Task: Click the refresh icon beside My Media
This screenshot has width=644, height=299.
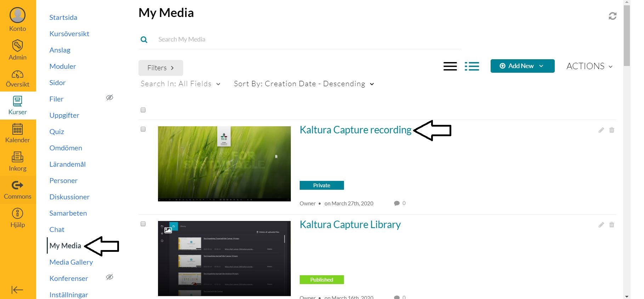Action: coord(612,16)
